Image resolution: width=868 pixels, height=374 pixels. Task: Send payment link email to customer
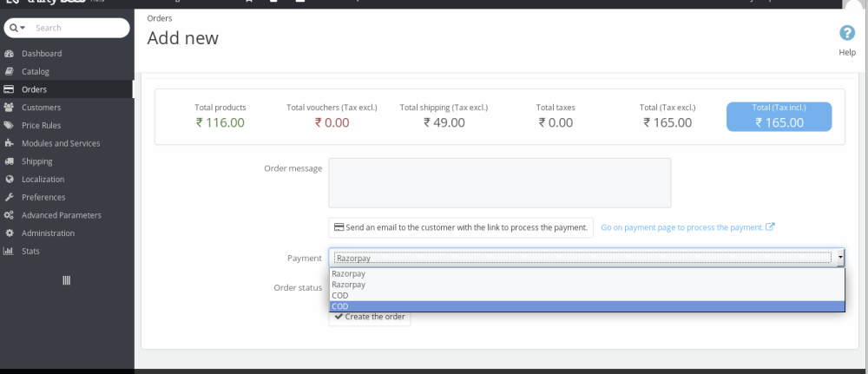[x=461, y=227]
